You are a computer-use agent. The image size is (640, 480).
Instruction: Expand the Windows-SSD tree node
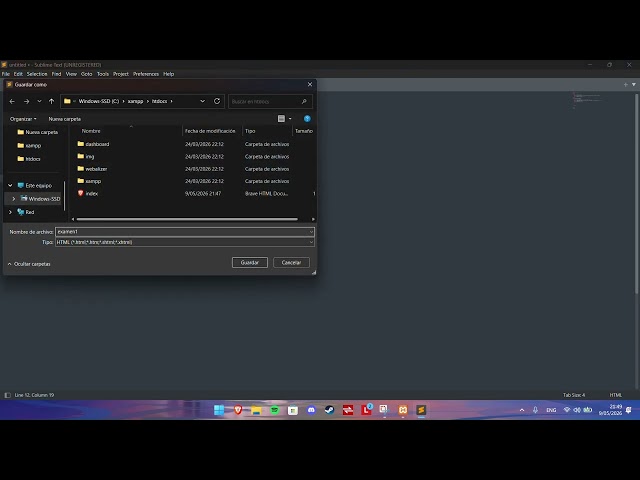tap(13, 199)
